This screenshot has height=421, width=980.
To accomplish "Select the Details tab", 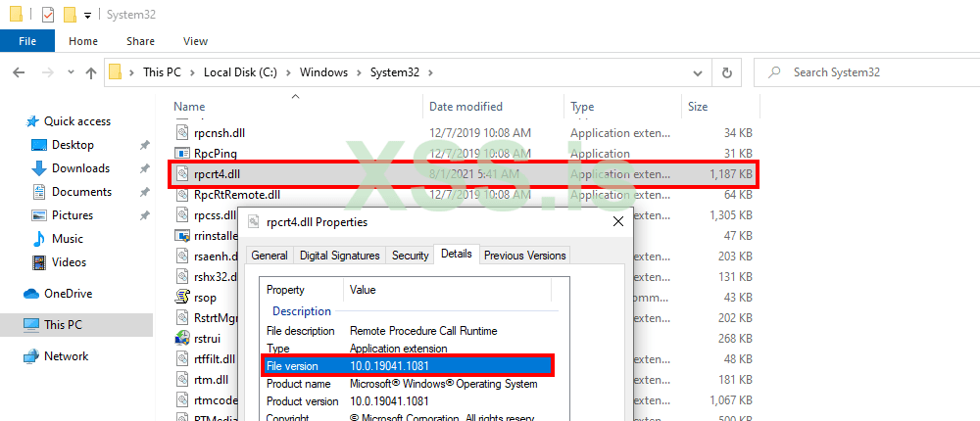I will tap(457, 254).
